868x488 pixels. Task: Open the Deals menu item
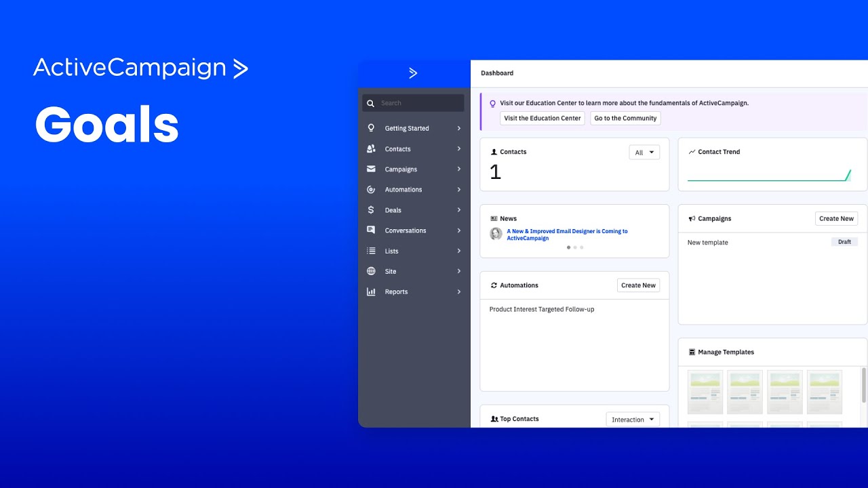(x=414, y=210)
